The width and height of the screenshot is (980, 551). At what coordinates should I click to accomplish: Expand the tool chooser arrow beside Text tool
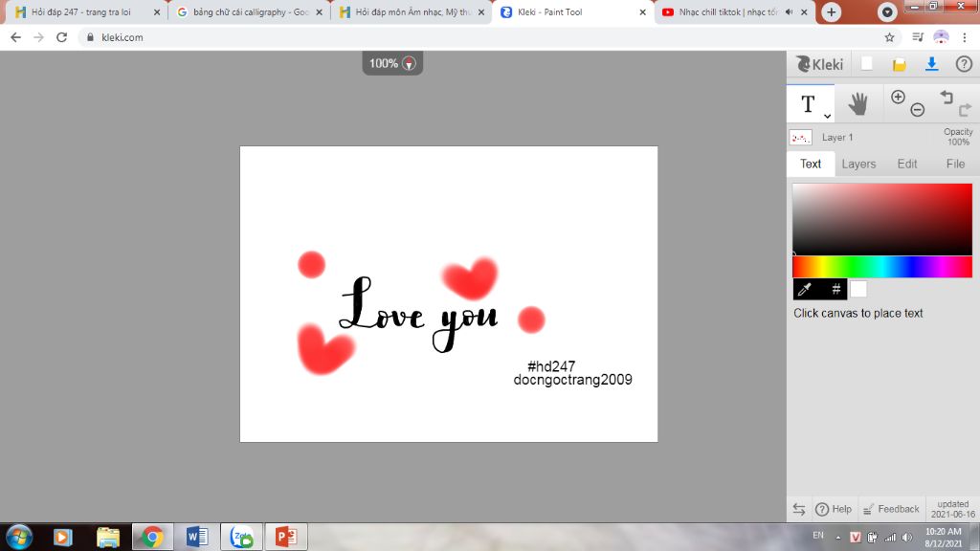coord(827,116)
